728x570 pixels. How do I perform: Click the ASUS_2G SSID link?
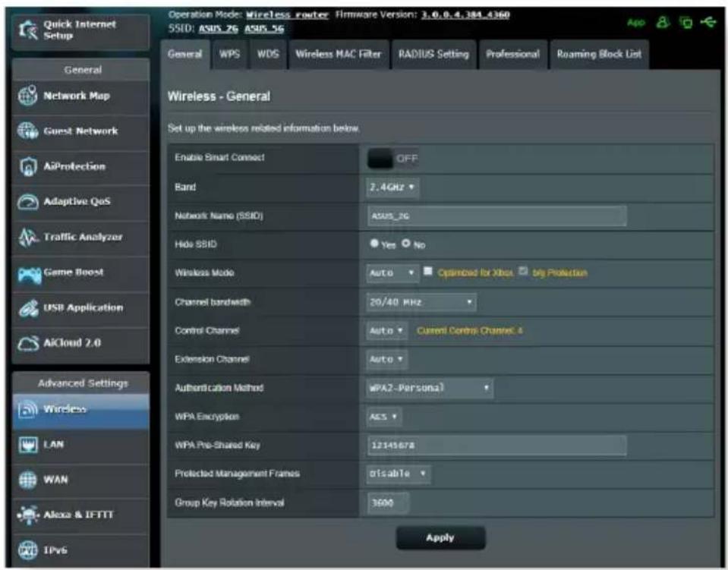coord(218,30)
